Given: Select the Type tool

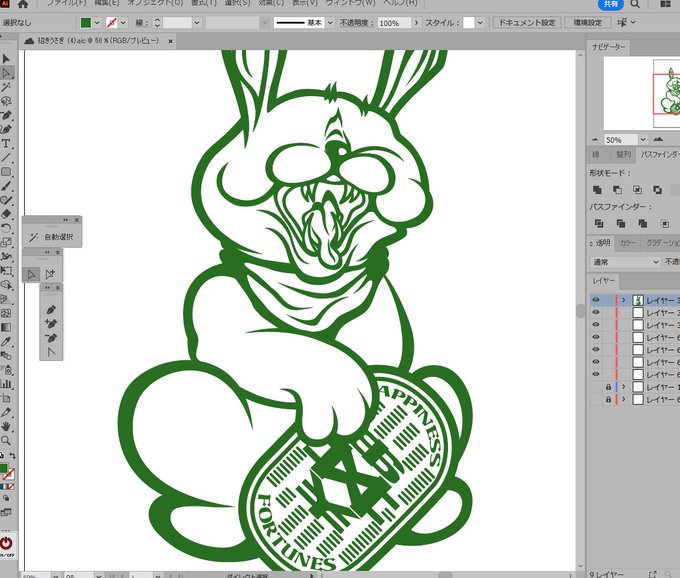Looking at the screenshot, I should pyautogui.click(x=6, y=144).
